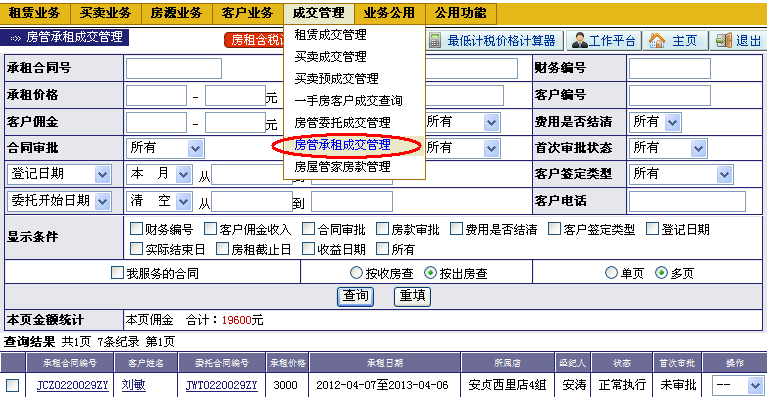Open the 公用功能 menu
The image size is (767, 397).
tap(461, 13)
